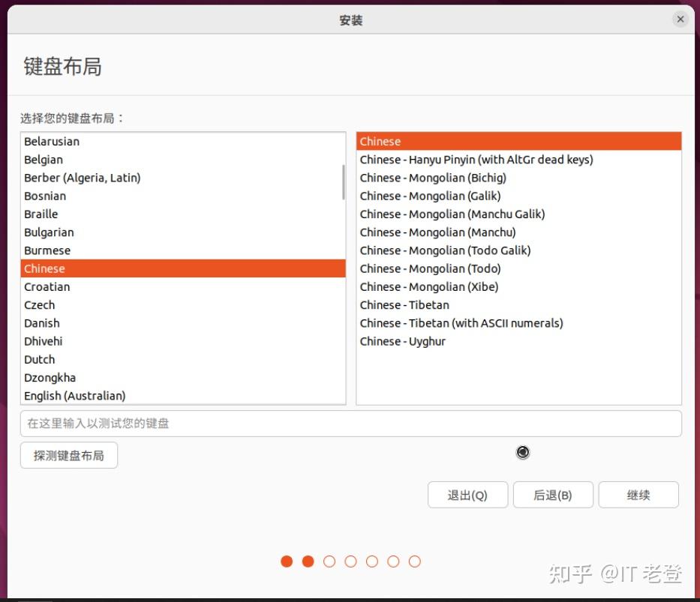Choose Chinese - Hanyu Pinyin (with AltGr dead keys)

click(476, 159)
